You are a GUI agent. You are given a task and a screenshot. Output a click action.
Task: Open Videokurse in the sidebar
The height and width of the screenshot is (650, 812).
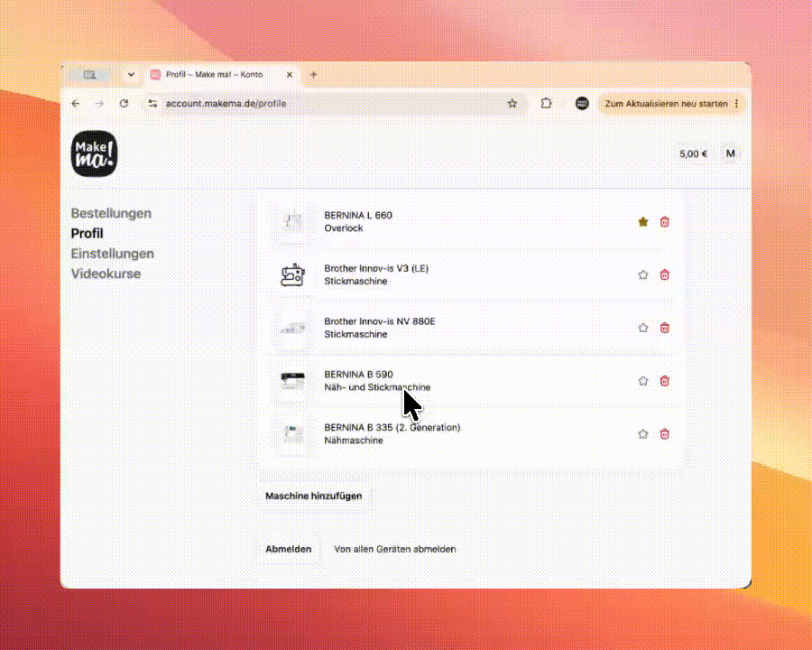(106, 274)
